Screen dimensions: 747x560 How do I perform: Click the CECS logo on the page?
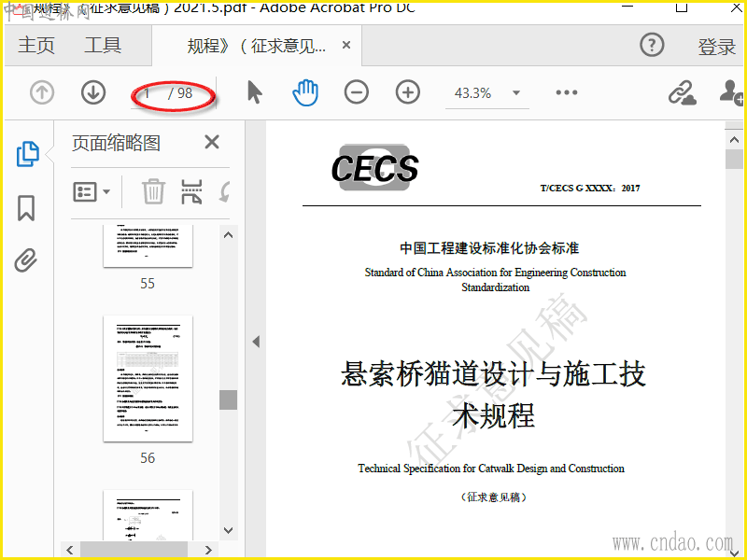(x=375, y=168)
